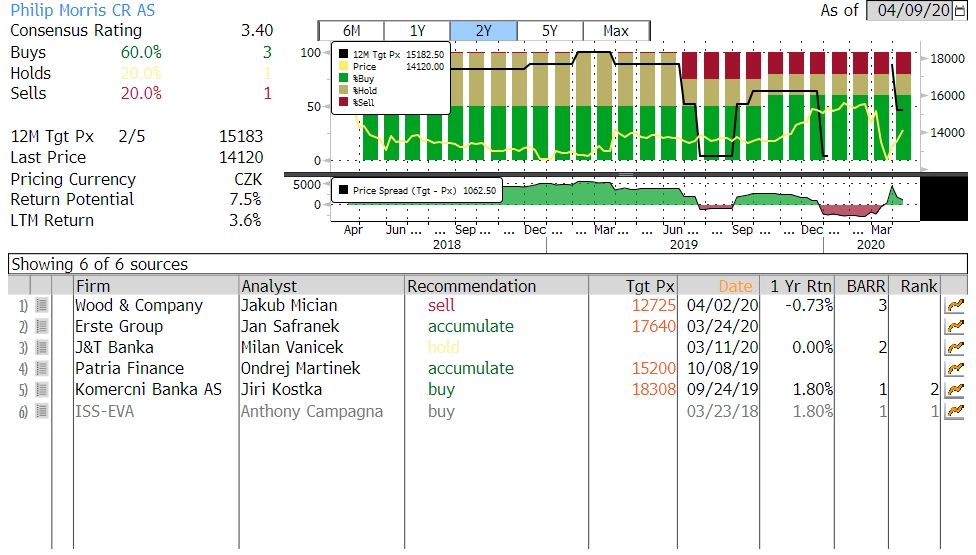The image size is (976, 555).
Task: Switch chart range to 5Y
Action: click(550, 30)
